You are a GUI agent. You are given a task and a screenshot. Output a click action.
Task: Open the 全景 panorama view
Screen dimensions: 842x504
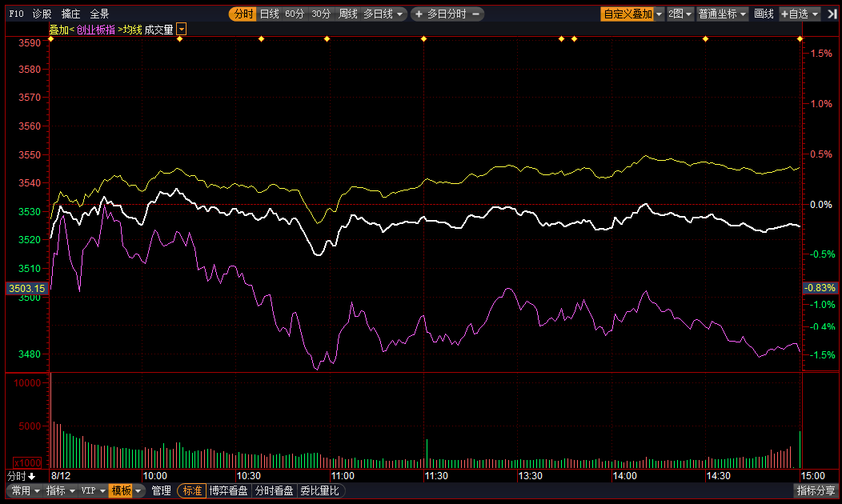point(99,14)
